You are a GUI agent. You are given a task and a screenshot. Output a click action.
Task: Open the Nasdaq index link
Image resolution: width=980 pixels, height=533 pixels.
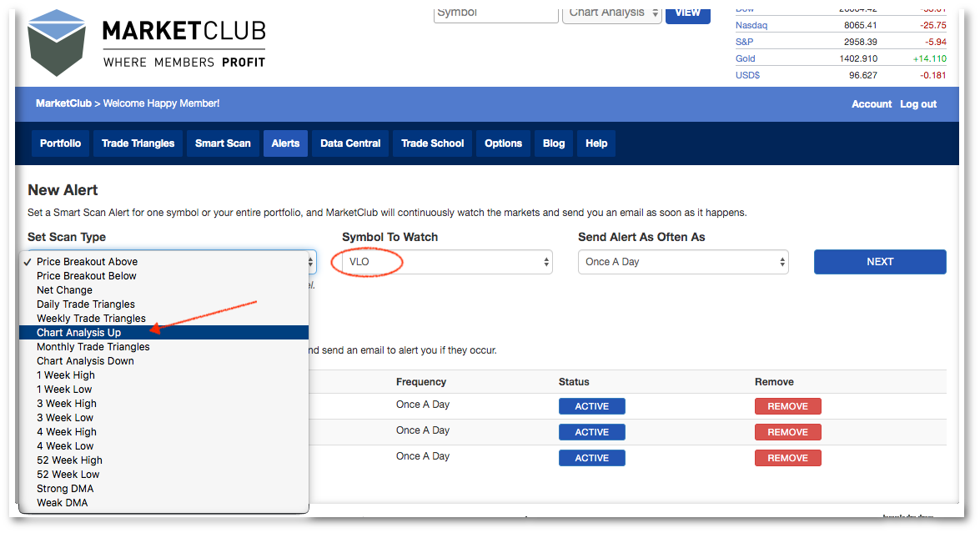pyautogui.click(x=751, y=25)
